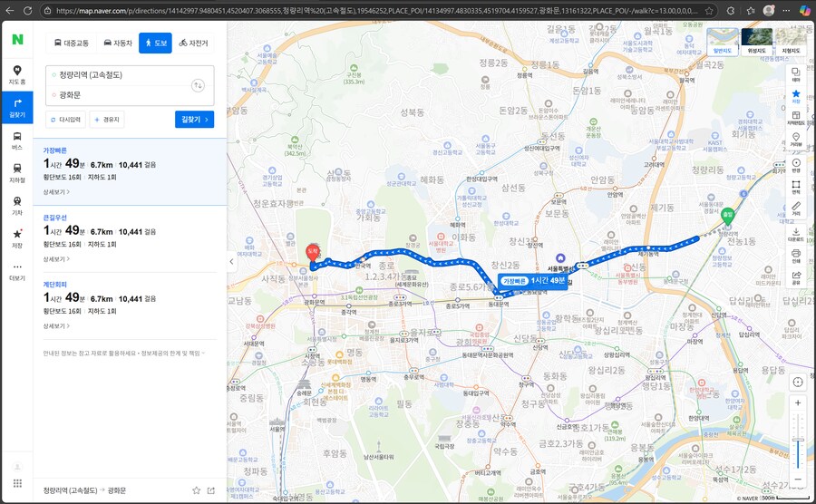Click the Naver N logo
816x504 pixels.
pos(17,39)
